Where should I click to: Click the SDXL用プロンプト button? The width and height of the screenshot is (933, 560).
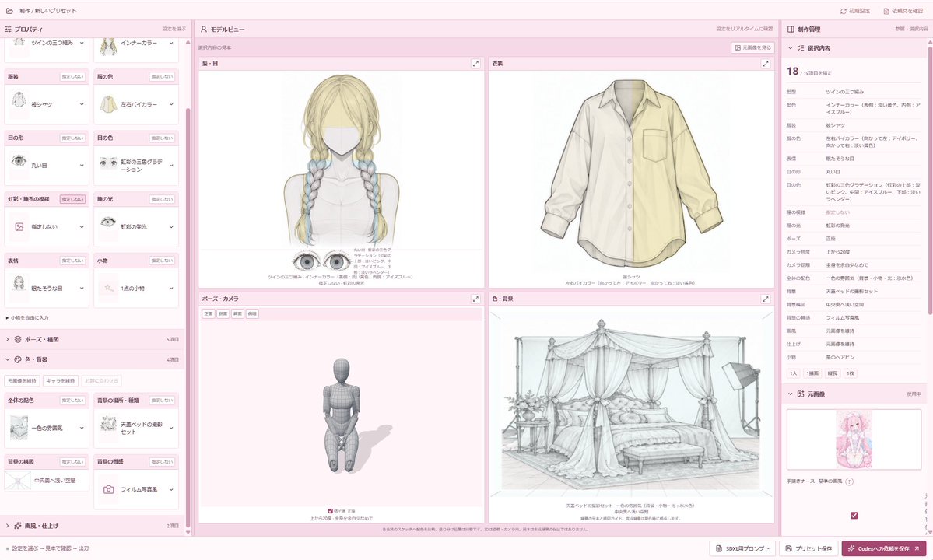pos(742,548)
